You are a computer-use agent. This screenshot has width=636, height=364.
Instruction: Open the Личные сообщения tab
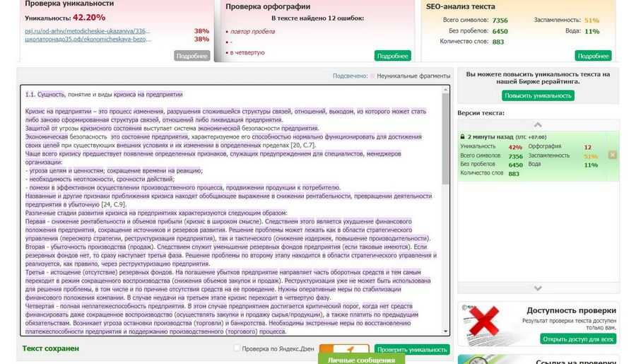(x=361, y=360)
